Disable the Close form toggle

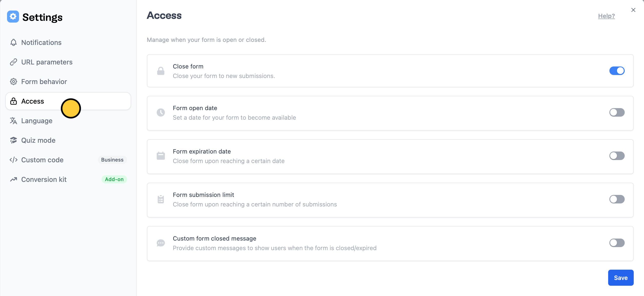[617, 71]
